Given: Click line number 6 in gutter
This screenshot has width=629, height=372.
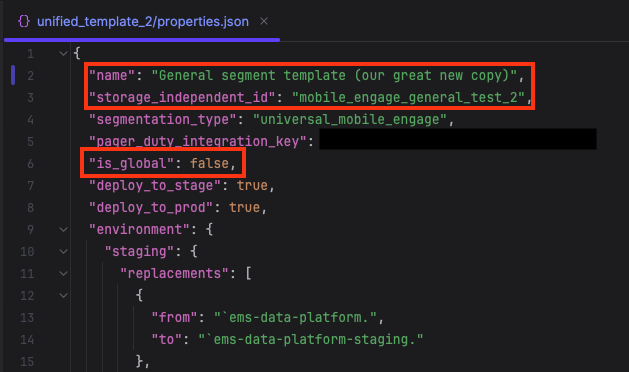Looking at the screenshot, I should tap(30, 164).
